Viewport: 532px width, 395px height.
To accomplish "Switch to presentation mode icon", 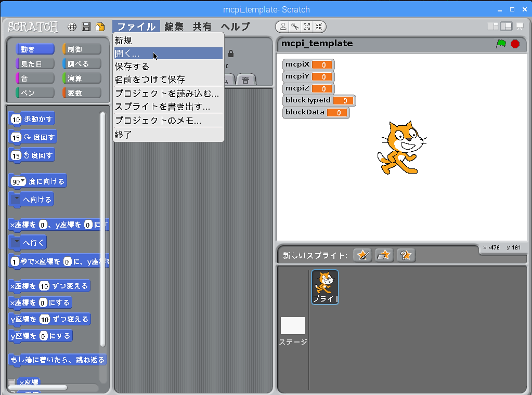I will point(519,27).
